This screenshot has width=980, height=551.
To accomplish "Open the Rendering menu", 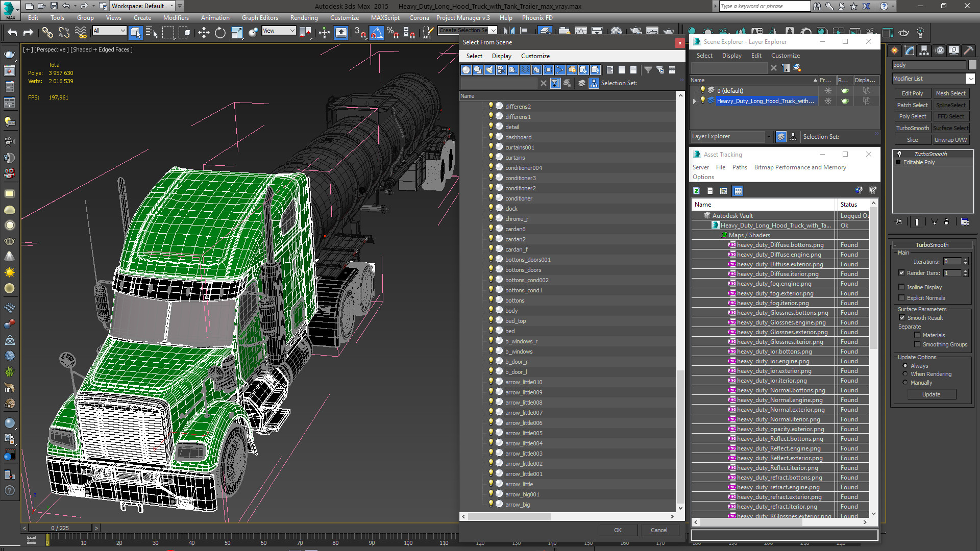I will [x=304, y=18].
